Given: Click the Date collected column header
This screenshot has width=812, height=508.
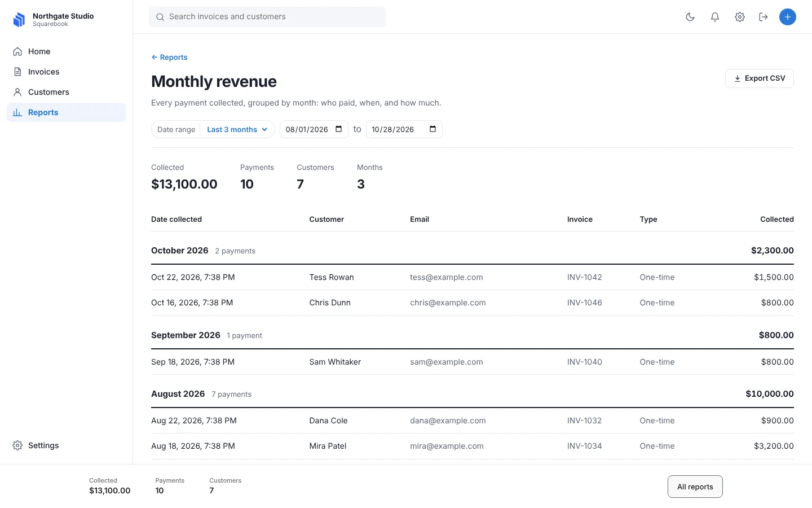Looking at the screenshot, I should (x=176, y=219).
